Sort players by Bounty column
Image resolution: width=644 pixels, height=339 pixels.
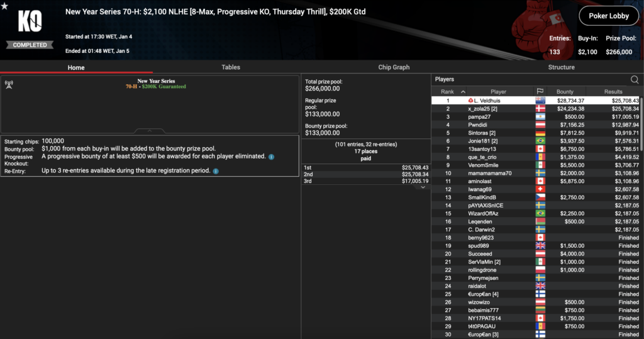(x=565, y=92)
